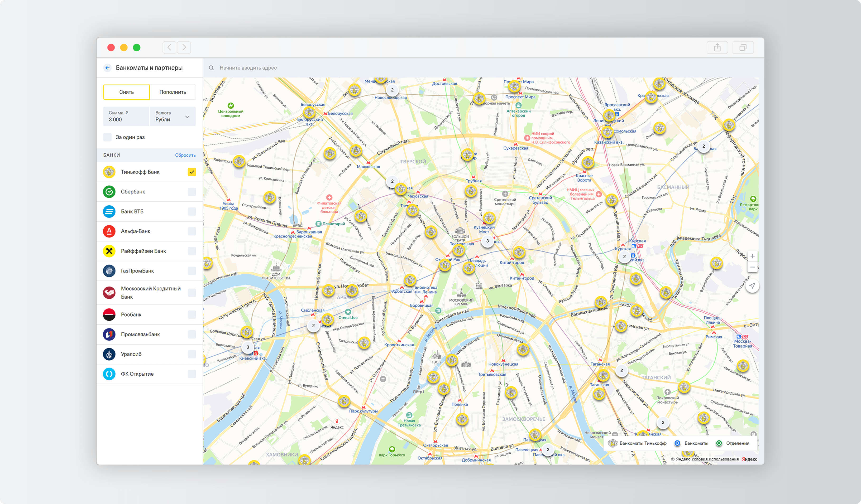Check the Московский Кредитный Банк checkbox

[x=192, y=293]
